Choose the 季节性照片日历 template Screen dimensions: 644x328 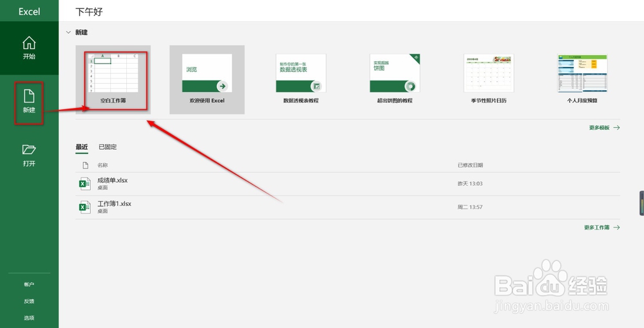point(489,80)
